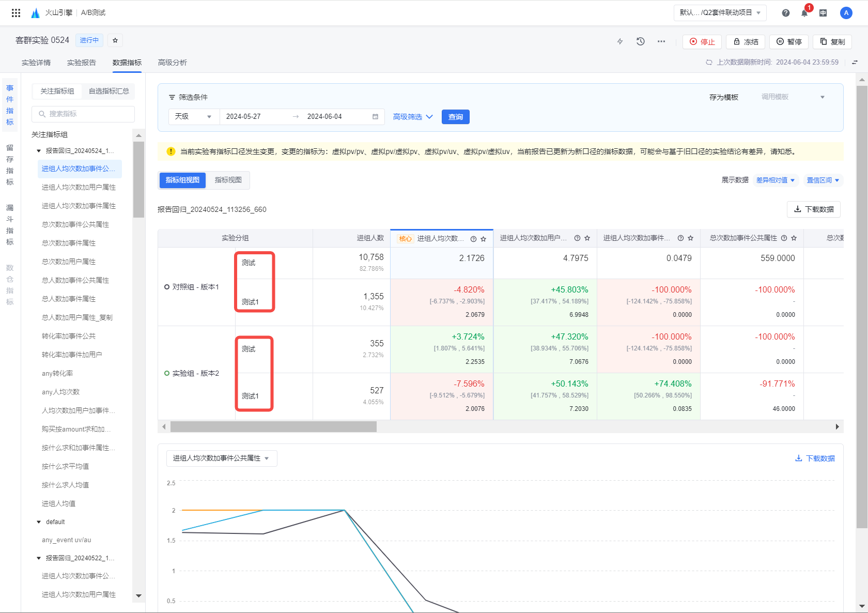Click the 停止 button
Screen dimensions: 868x613
702,42
